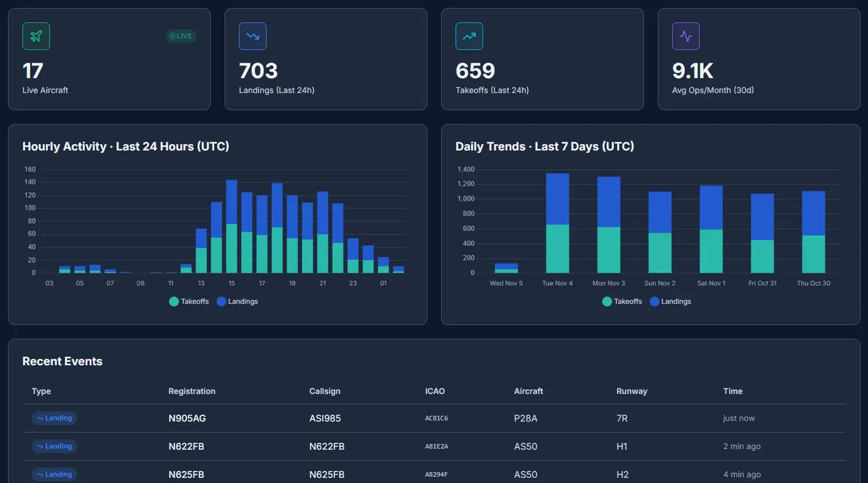Screen dimensions: 868x483
Task: Select the Runway column header
Action: [631, 391]
